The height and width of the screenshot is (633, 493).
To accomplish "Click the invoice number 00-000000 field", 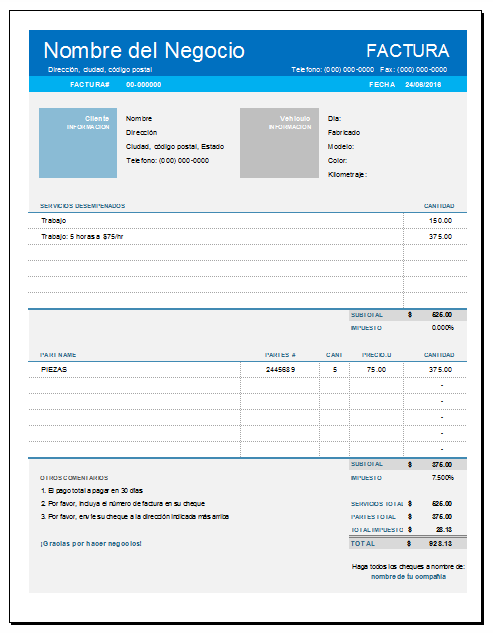I will (144, 84).
